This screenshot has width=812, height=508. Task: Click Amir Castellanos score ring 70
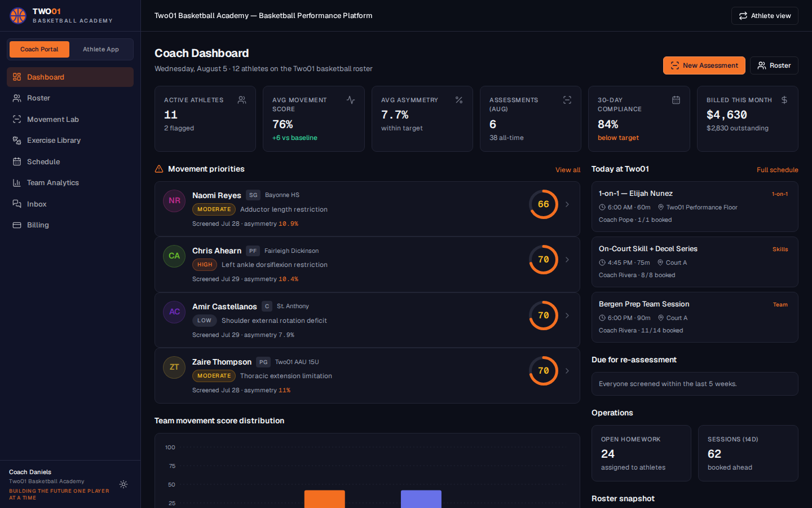(x=544, y=316)
